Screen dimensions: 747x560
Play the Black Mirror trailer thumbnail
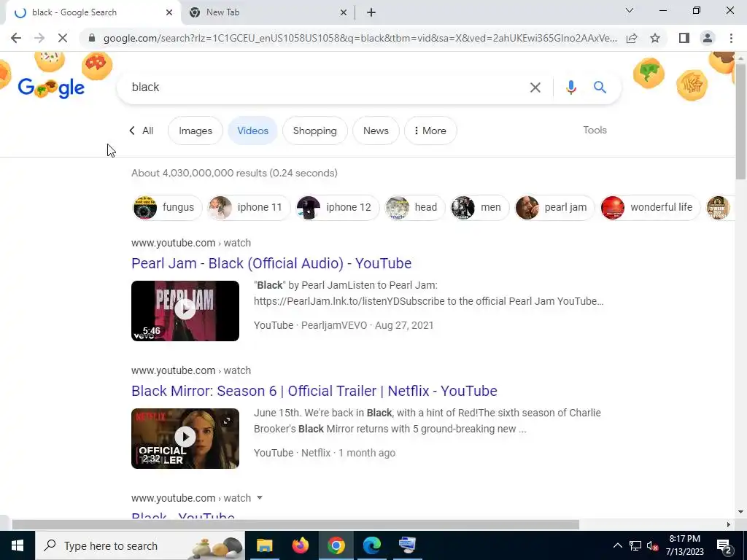(185, 438)
